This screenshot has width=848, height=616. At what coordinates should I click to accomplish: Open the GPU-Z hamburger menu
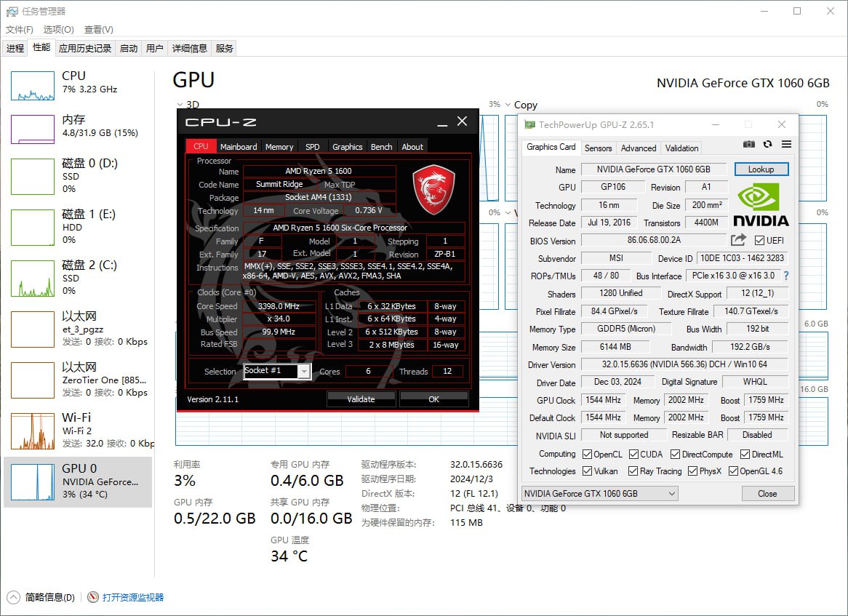click(786, 144)
